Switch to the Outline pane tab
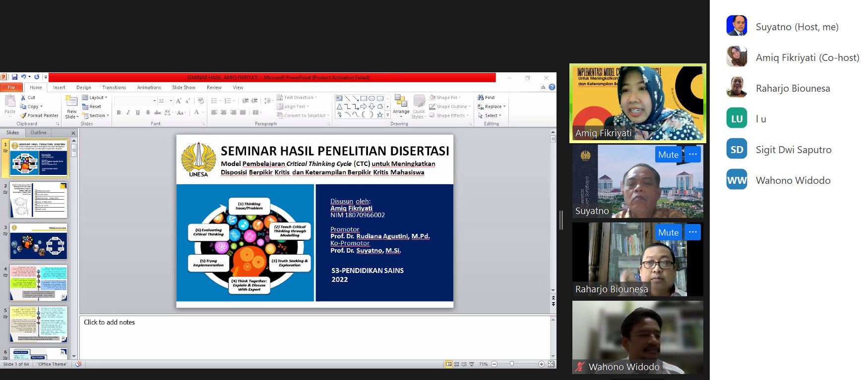The width and height of the screenshot is (868, 380). point(39,133)
